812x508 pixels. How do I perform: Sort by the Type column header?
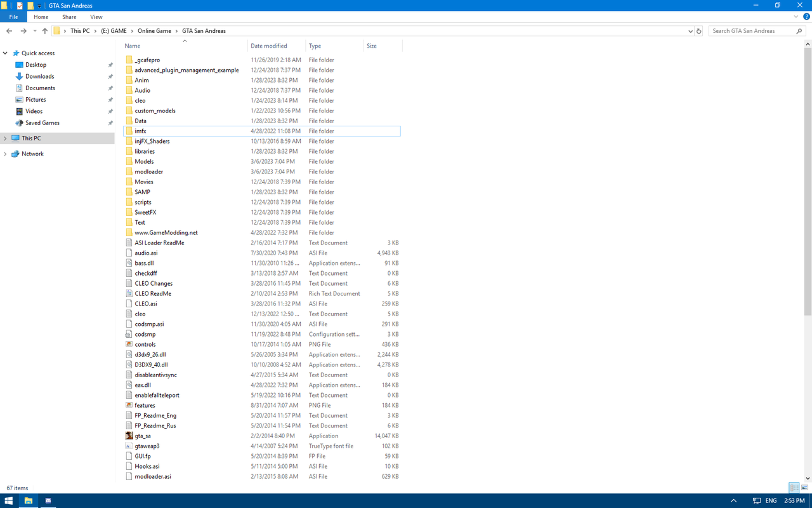tap(334, 46)
